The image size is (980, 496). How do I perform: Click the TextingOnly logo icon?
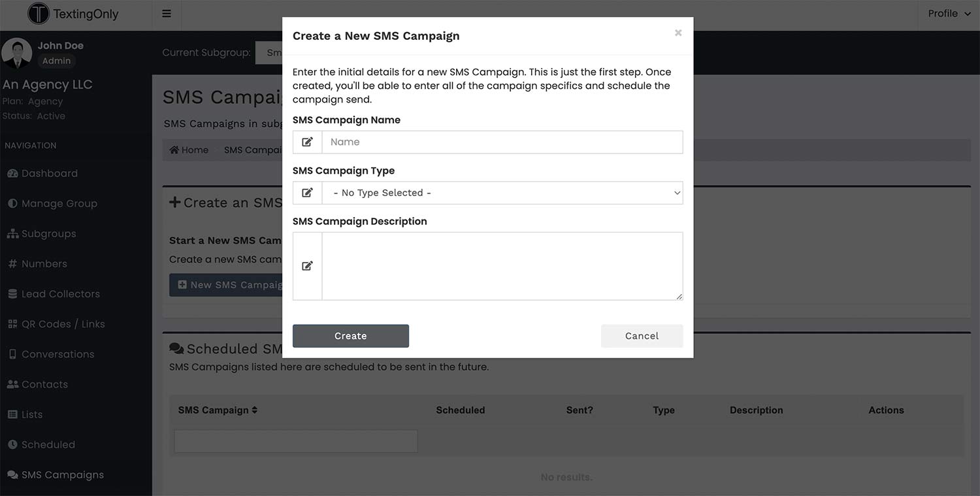coord(39,13)
